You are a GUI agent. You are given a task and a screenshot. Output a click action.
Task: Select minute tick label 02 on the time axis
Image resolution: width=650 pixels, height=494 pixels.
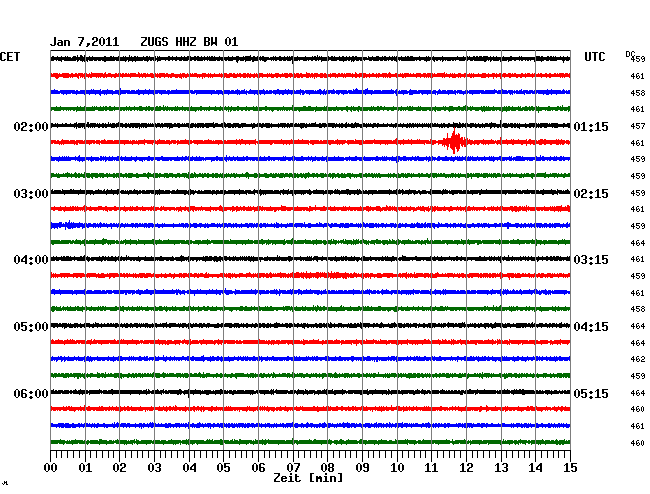[x=119, y=468]
